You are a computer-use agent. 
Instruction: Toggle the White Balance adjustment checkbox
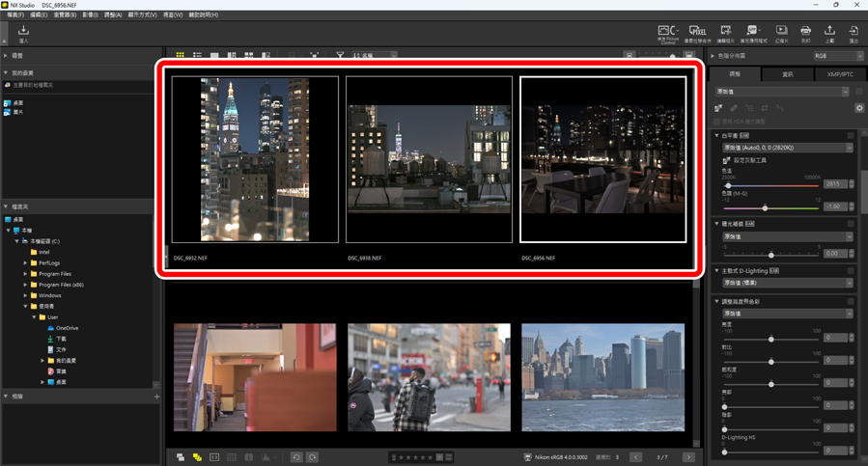coord(851,136)
